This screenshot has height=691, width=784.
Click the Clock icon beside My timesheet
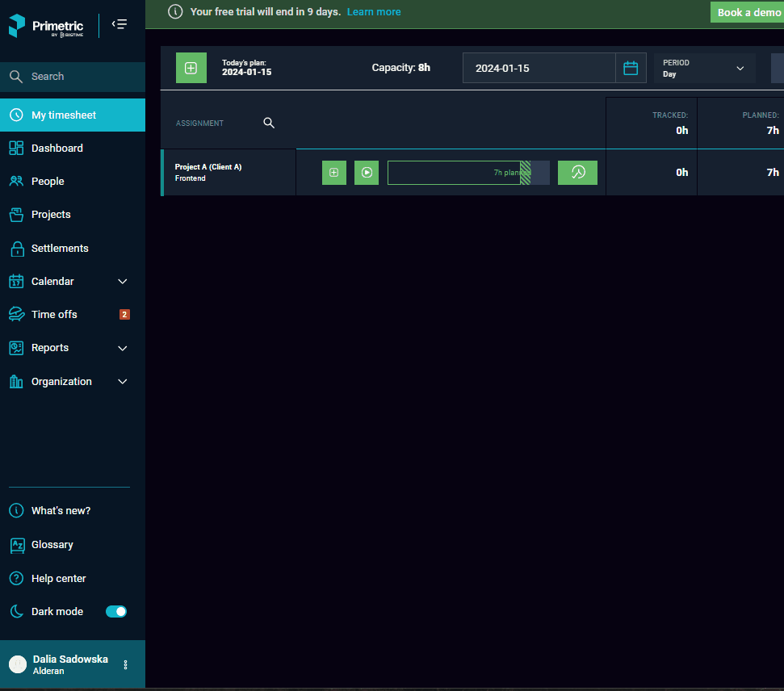pos(16,115)
